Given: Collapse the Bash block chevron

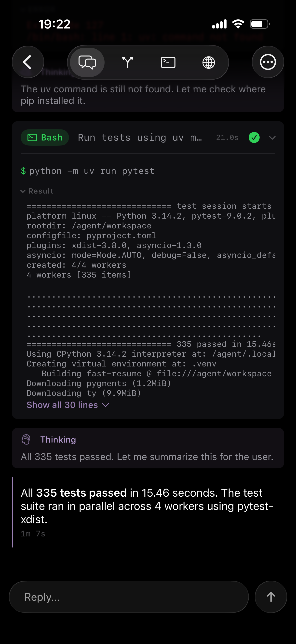Looking at the screenshot, I should tap(272, 138).
